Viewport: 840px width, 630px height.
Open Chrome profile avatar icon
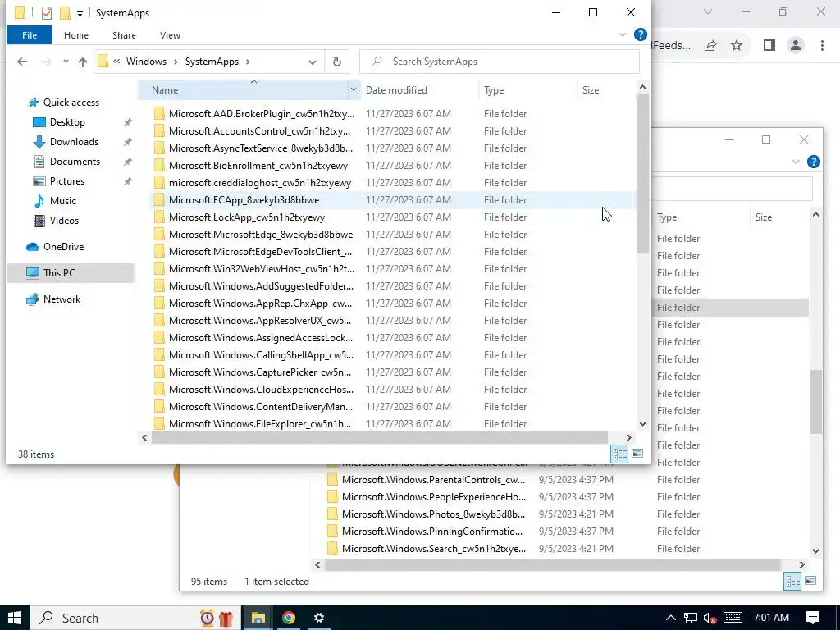796,46
